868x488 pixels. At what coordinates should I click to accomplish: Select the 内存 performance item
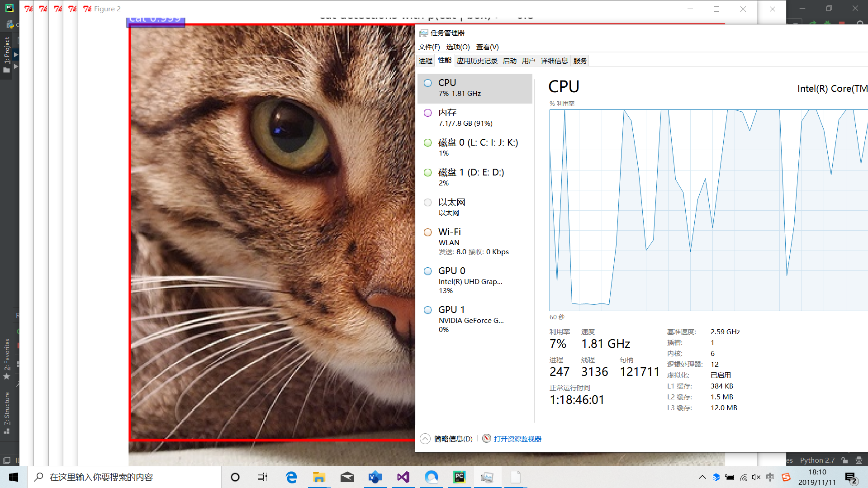tap(475, 118)
